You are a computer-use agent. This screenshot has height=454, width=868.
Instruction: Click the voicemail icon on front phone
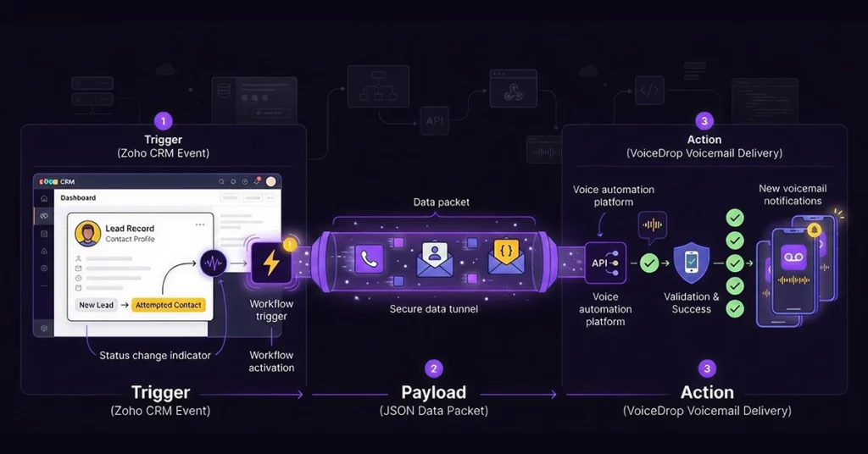click(x=793, y=257)
